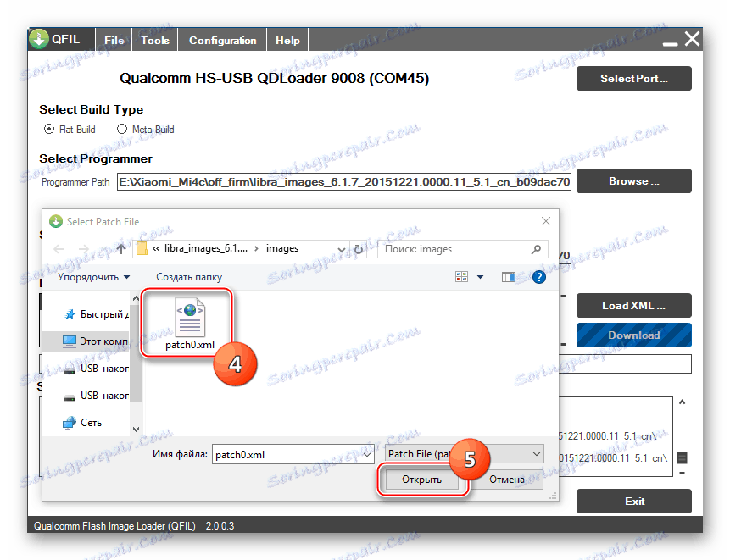The width and height of the screenshot is (730, 560).
Task: Expand the address bar history dropdown
Action: [342, 249]
